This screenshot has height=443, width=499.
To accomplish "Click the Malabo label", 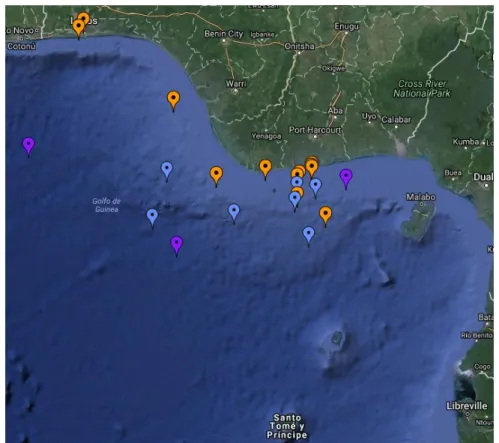I will [421, 197].
